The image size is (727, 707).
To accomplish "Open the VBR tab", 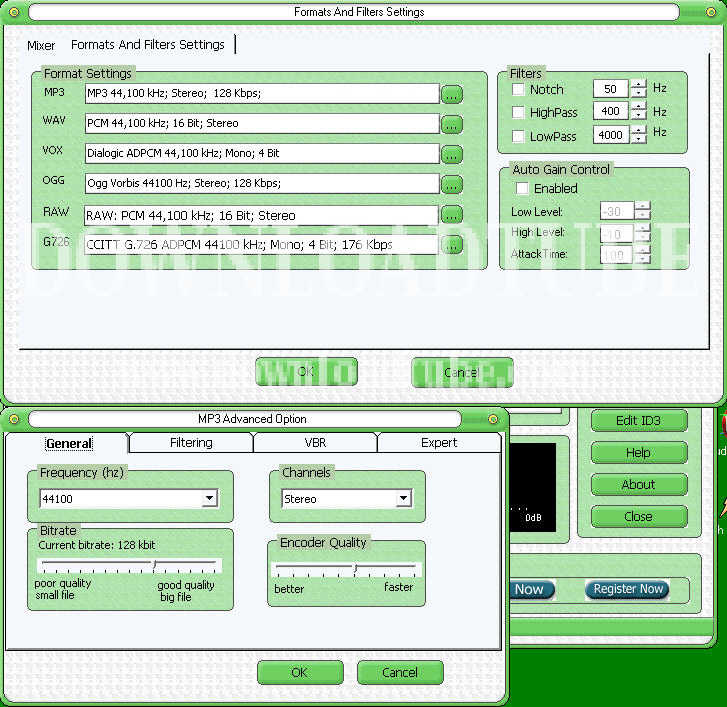I will pyautogui.click(x=315, y=443).
